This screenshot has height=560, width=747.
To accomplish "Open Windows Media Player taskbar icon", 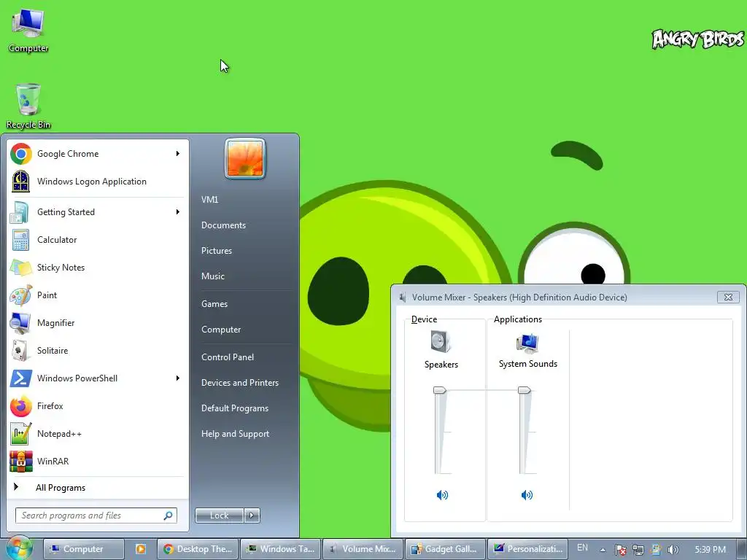I will [x=141, y=549].
